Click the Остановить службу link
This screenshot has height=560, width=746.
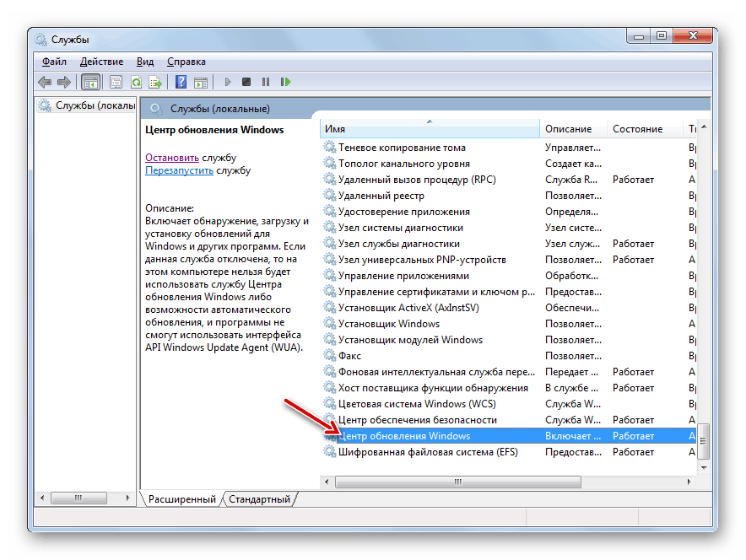point(172,157)
